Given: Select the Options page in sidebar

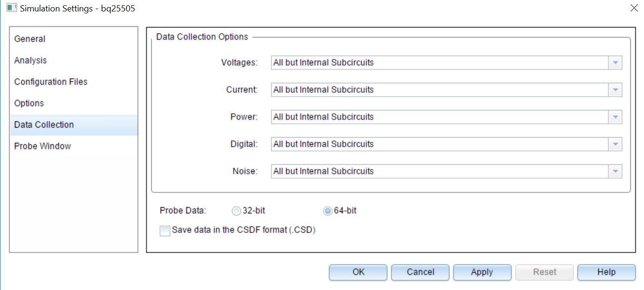Looking at the screenshot, I should point(29,103).
